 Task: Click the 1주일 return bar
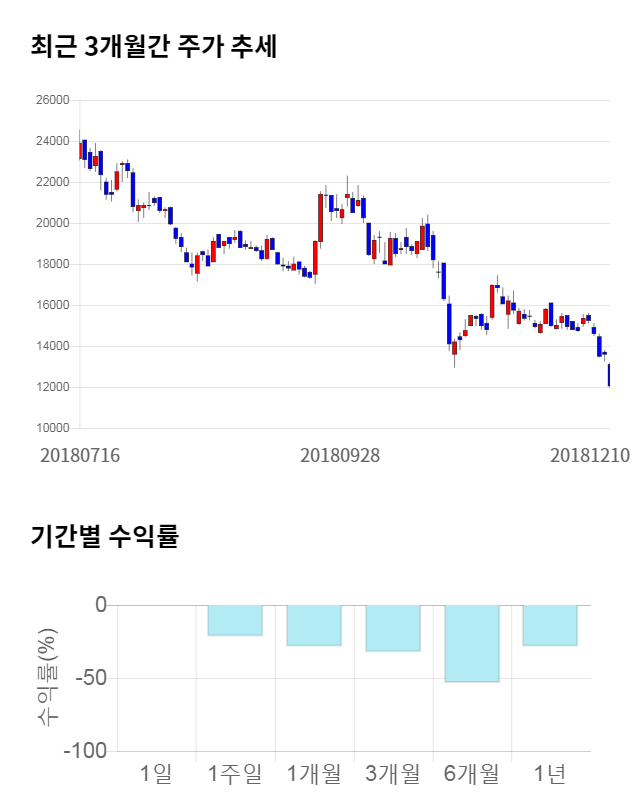click(x=235, y=620)
